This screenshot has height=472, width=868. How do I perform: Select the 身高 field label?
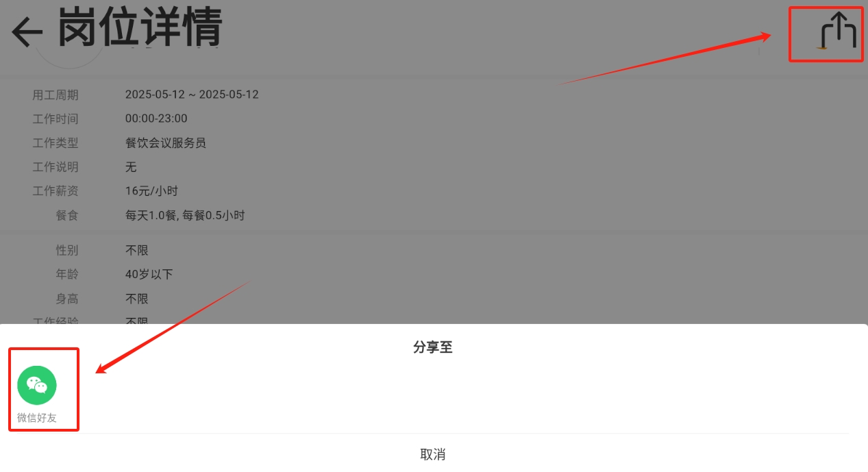point(67,299)
